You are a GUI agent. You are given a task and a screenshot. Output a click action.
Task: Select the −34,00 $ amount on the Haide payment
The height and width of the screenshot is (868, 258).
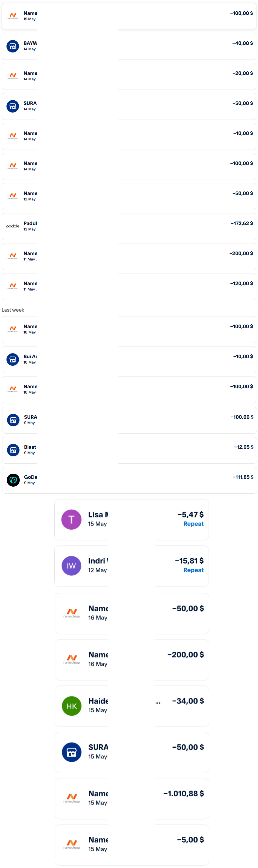pos(188,701)
